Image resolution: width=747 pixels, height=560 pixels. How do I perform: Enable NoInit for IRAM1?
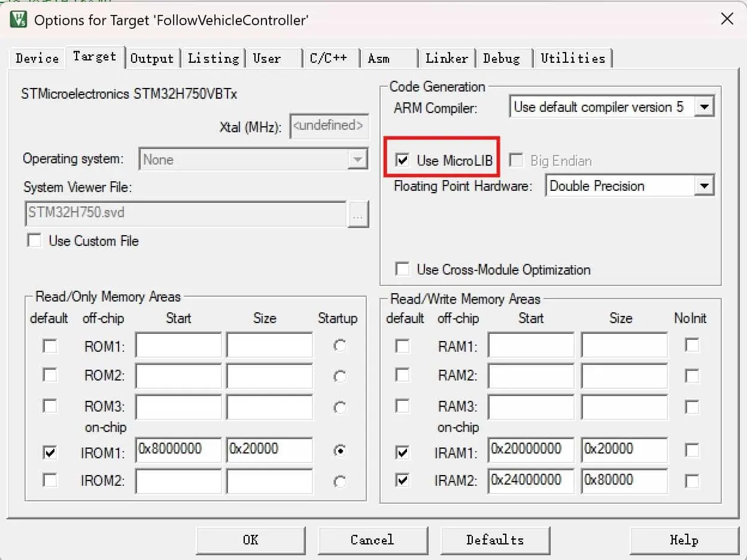(x=692, y=450)
